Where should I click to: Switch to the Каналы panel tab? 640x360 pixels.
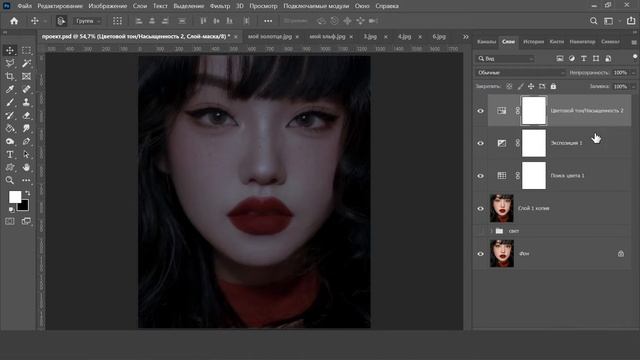tap(487, 42)
